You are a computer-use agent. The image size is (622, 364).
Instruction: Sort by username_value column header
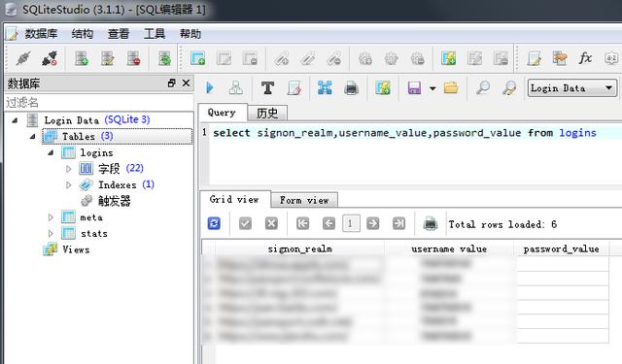coord(449,248)
